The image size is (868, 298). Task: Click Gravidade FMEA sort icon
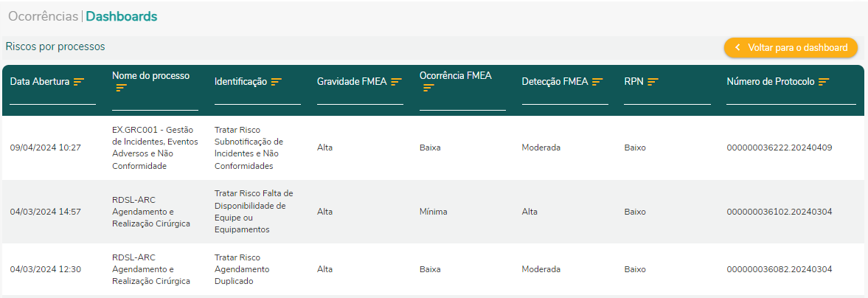(396, 82)
